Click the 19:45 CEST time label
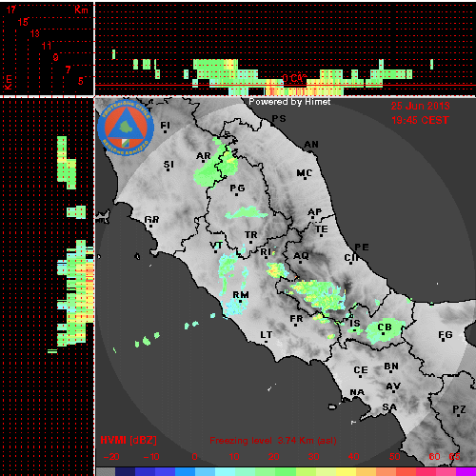476x476 pixels. pos(420,120)
